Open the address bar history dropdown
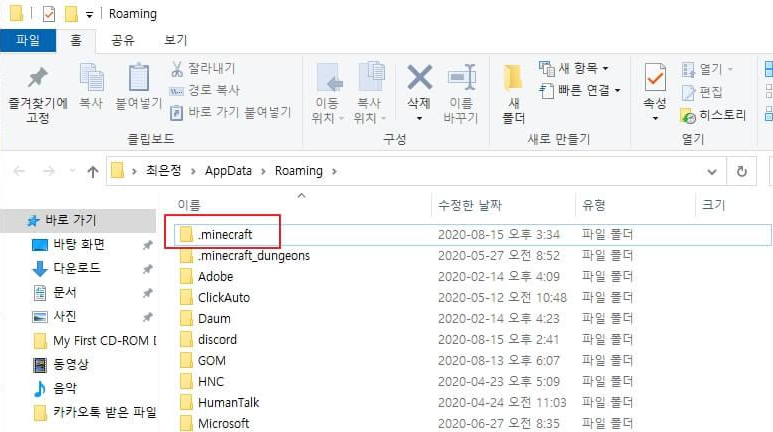This screenshot has height=432, width=773. pos(712,172)
